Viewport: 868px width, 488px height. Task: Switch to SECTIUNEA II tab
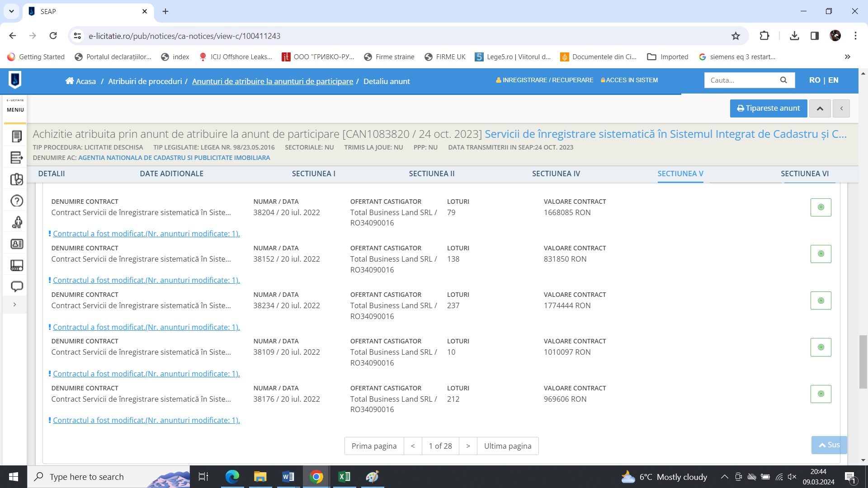(432, 174)
